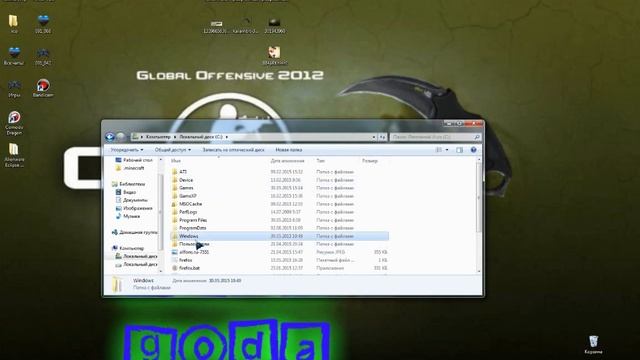Expand the arrow after Компьютер in address bar

point(175,137)
